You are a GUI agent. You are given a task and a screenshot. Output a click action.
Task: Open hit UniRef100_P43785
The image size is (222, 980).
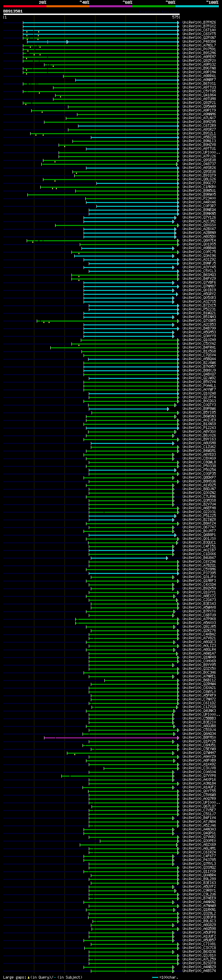199,860
